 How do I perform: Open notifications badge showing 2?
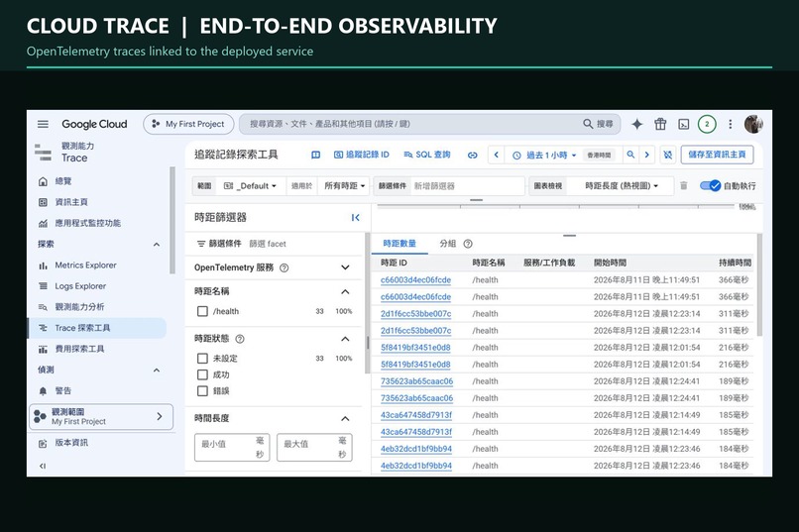(x=707, y=124)
